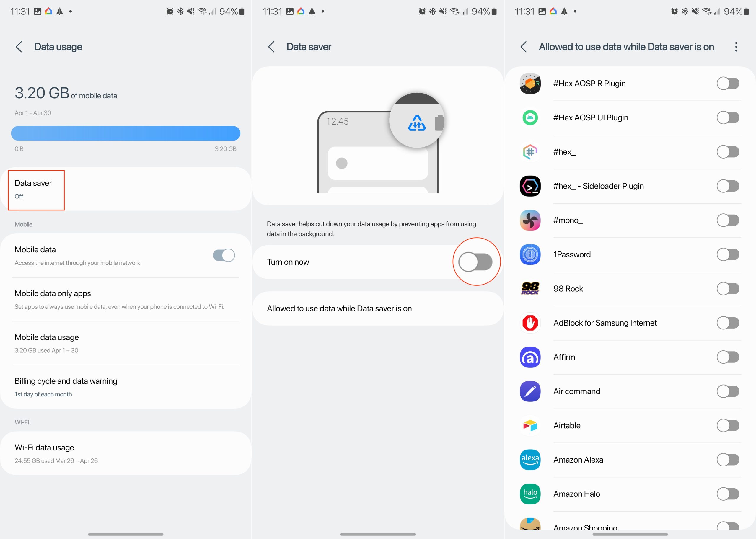This screenshot has height=539, width=756.
Task: Open Data usage back navigation
Action: click(x=18, y=47)
